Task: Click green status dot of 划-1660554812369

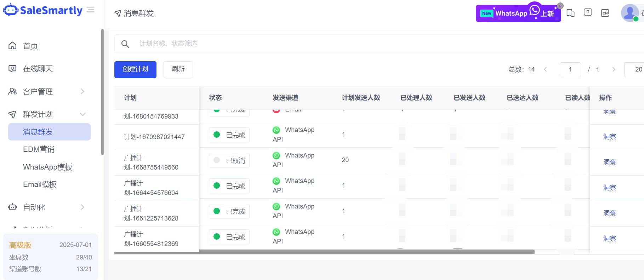Action: click(x=217, y=237)
